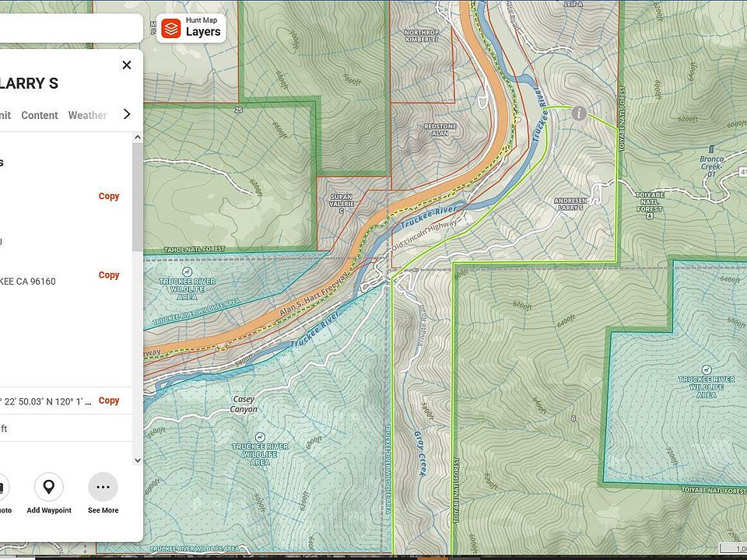Click the easternmost Truckee River Wildlife Area icon
The height and width of the screenshot is (560, 747).
[706, 369]
